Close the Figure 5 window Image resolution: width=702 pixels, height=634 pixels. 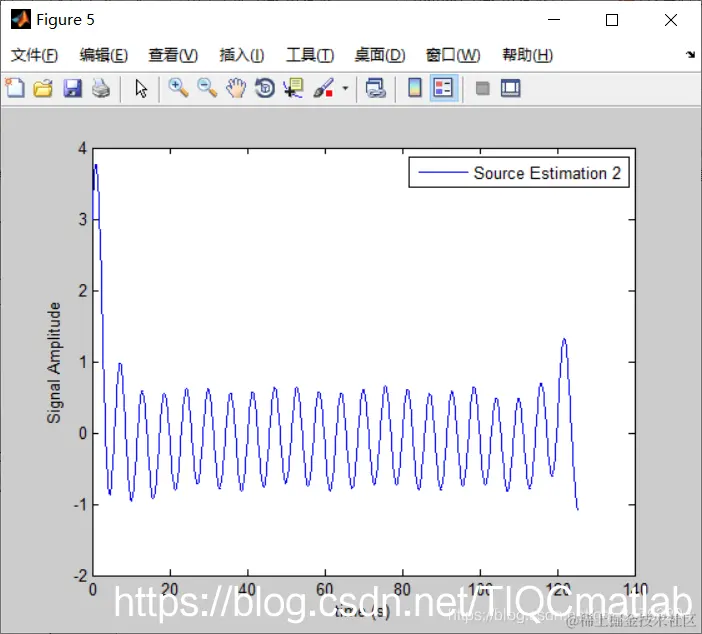671,20
